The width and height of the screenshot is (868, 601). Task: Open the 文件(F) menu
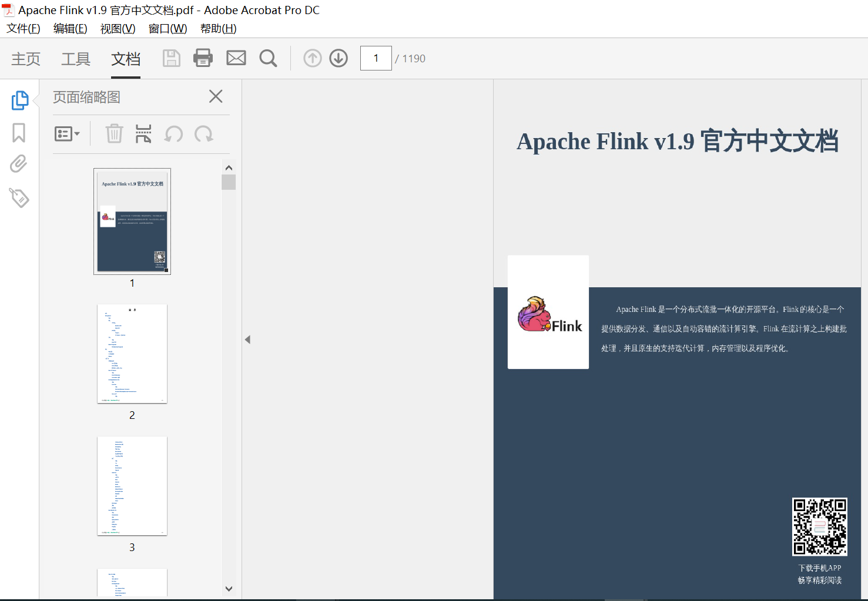(x=24, y=28)
